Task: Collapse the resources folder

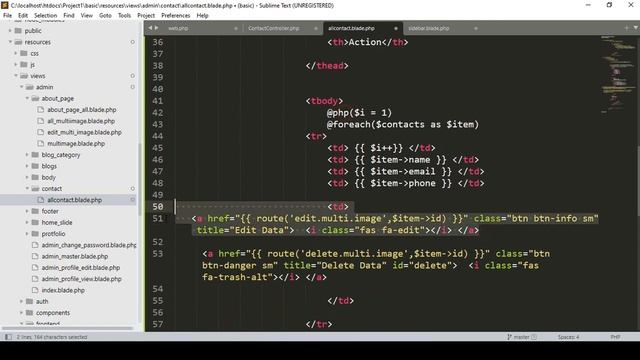Action: 10,42
